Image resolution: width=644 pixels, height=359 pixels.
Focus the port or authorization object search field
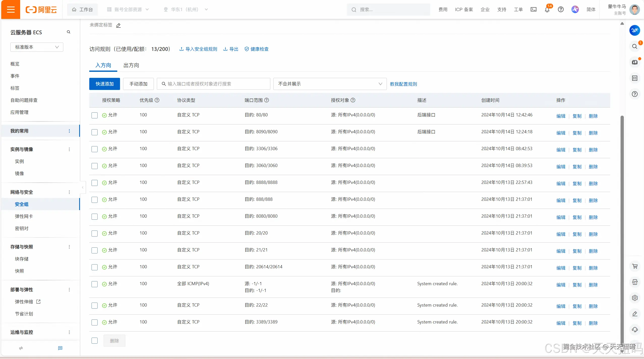coord(217,84)
